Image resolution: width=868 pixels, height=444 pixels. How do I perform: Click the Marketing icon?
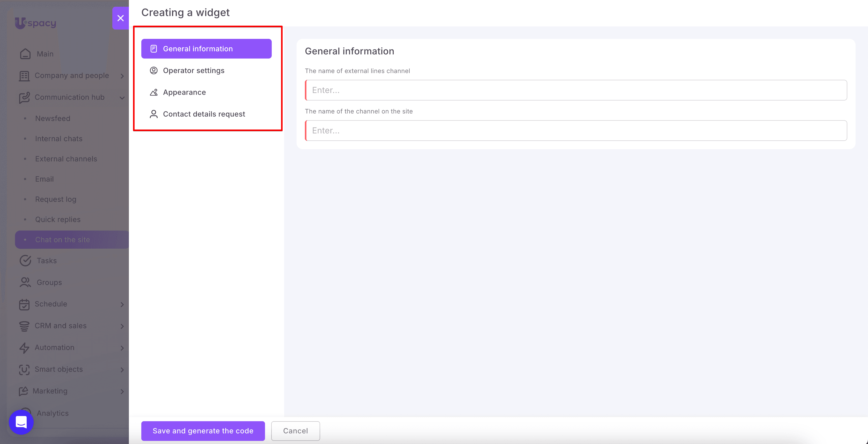pos(24,391)
